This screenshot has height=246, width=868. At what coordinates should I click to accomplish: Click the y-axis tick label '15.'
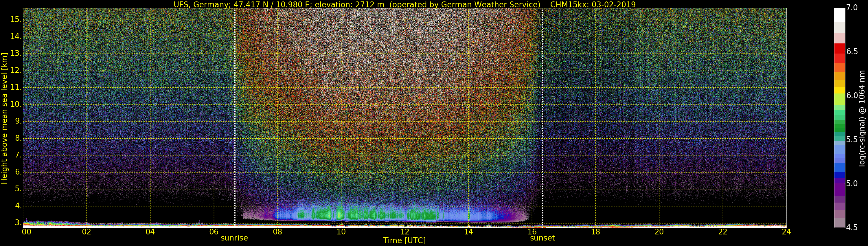(16, 20)
